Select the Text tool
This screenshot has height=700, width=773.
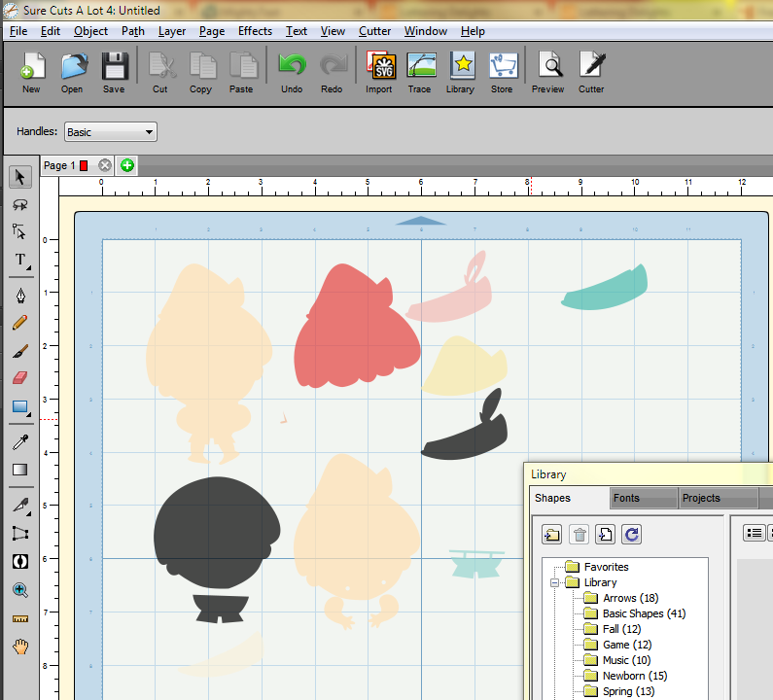coord(19,261)
